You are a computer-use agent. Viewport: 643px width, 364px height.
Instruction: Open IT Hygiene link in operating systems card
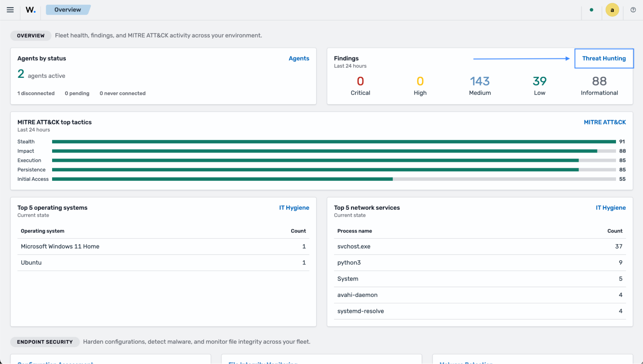coord(294,208)
